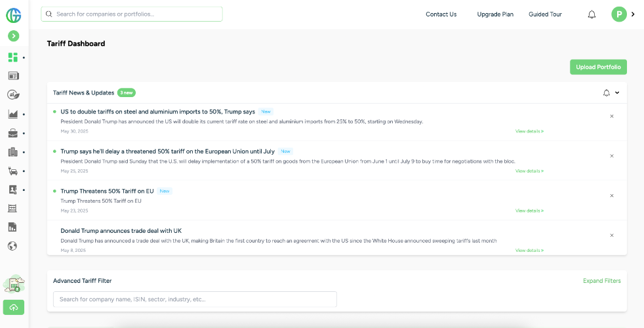644x328 pixels.
Task: Start the Guided Tour
Action: [x=545, y=14]
